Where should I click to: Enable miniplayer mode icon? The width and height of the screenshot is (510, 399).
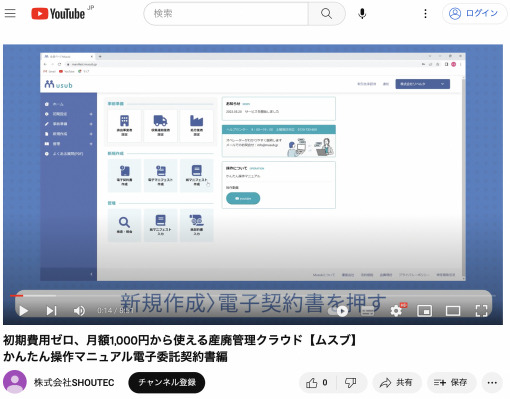(424, 311)
